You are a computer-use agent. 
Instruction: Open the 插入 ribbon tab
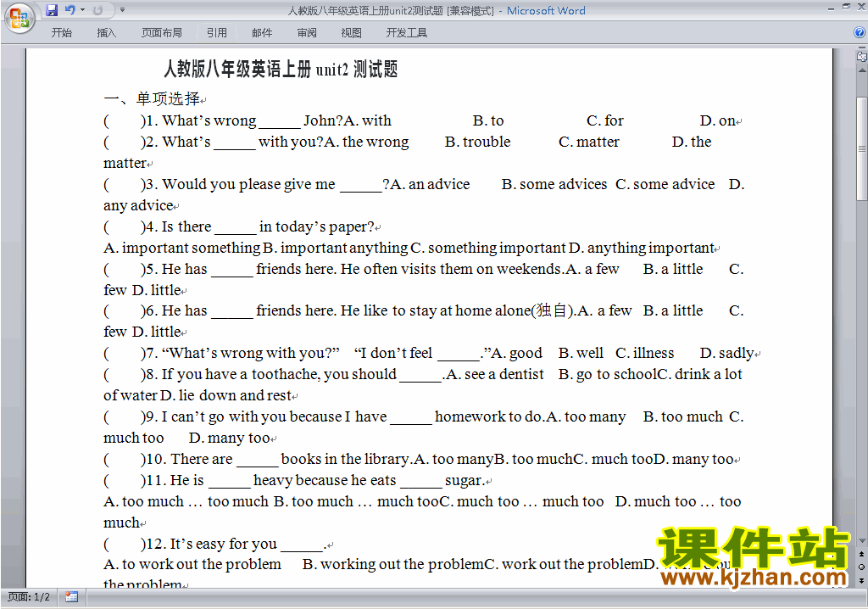click(106, 33)
